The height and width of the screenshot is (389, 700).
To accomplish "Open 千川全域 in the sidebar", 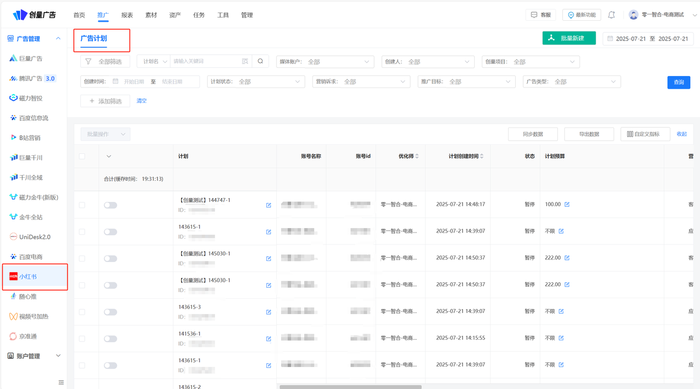I will tap(26, 177).
